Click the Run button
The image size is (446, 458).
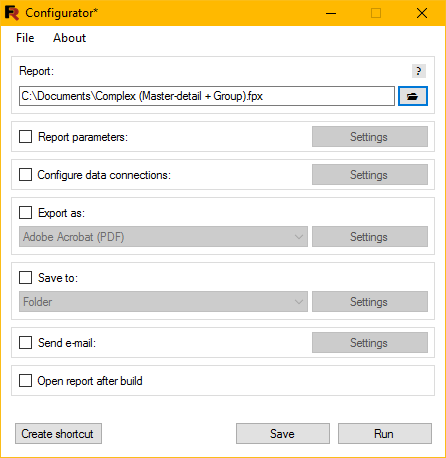(x=385, y=434)
